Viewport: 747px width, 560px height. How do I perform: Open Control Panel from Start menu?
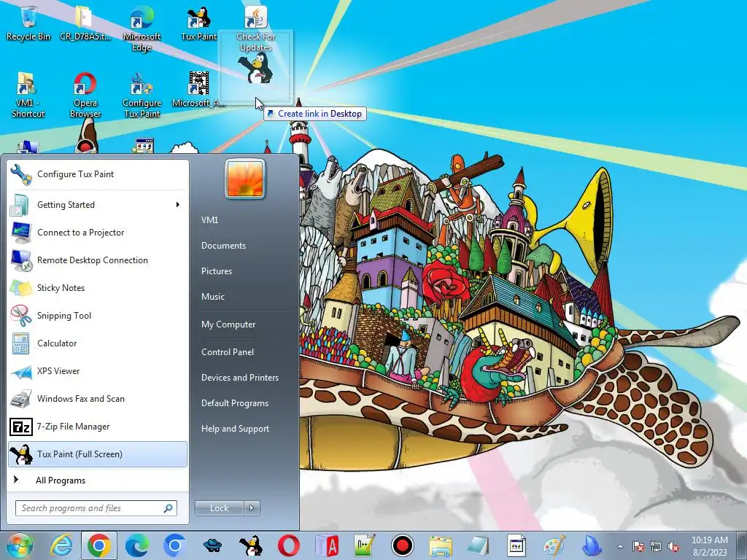[x=228, y=352]
